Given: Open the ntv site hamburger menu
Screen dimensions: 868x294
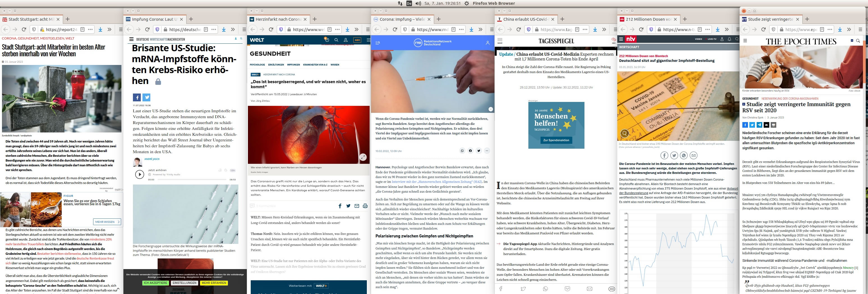Looking at the screenshot, I should coord(621,39).
